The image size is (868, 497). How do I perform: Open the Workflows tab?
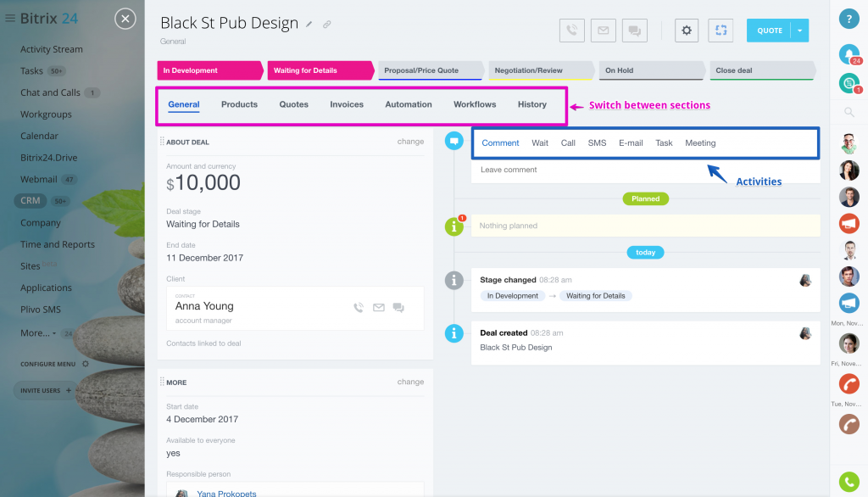click(x=475, y=104)
